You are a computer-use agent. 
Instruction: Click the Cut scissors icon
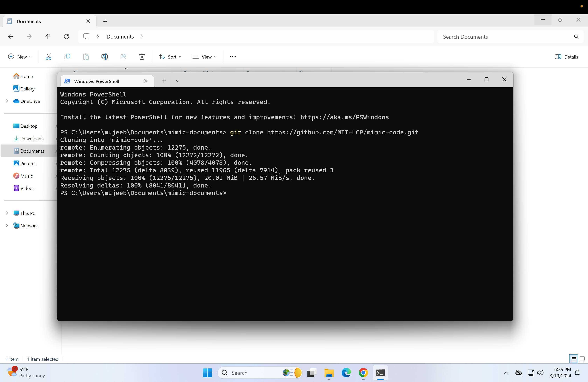(48, 57)
